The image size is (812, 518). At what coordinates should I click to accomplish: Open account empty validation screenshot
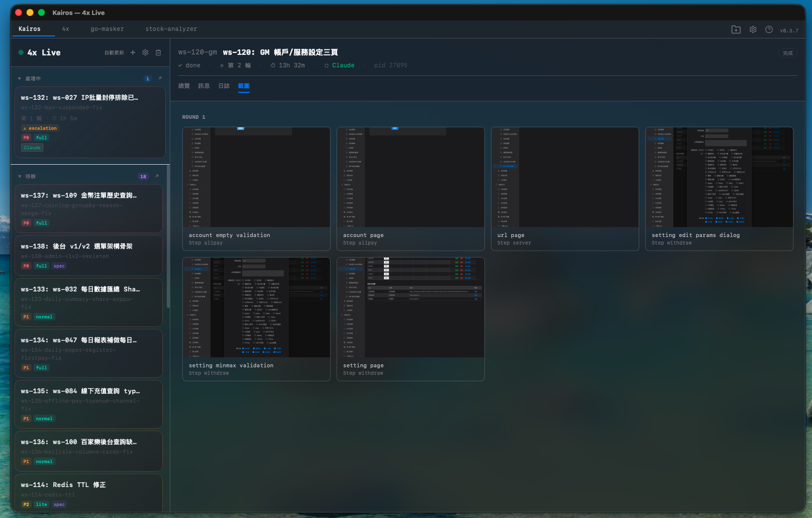tap(256, 189)
